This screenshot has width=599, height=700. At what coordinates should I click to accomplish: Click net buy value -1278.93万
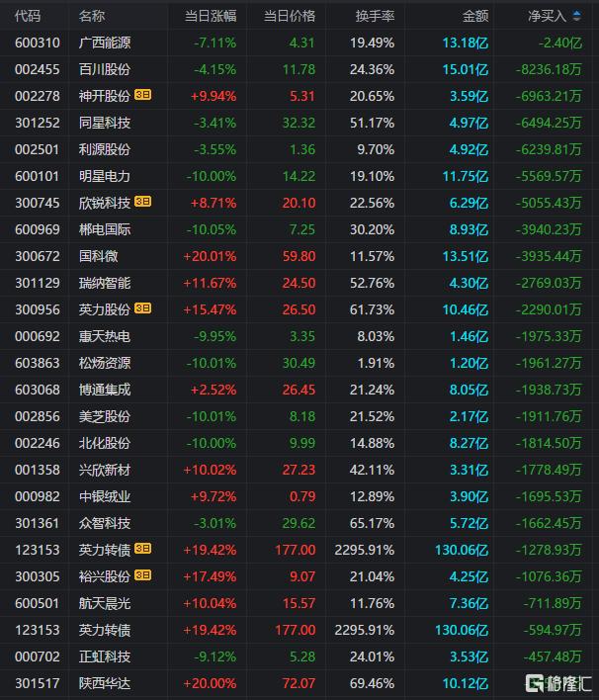pos(549,550)
